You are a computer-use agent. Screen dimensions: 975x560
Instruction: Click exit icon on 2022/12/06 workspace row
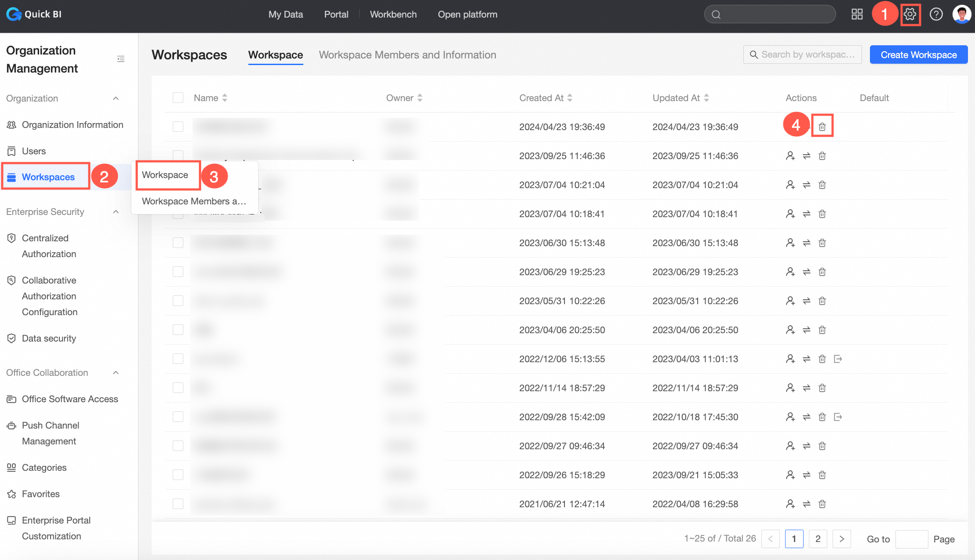[x=838, y=359]
